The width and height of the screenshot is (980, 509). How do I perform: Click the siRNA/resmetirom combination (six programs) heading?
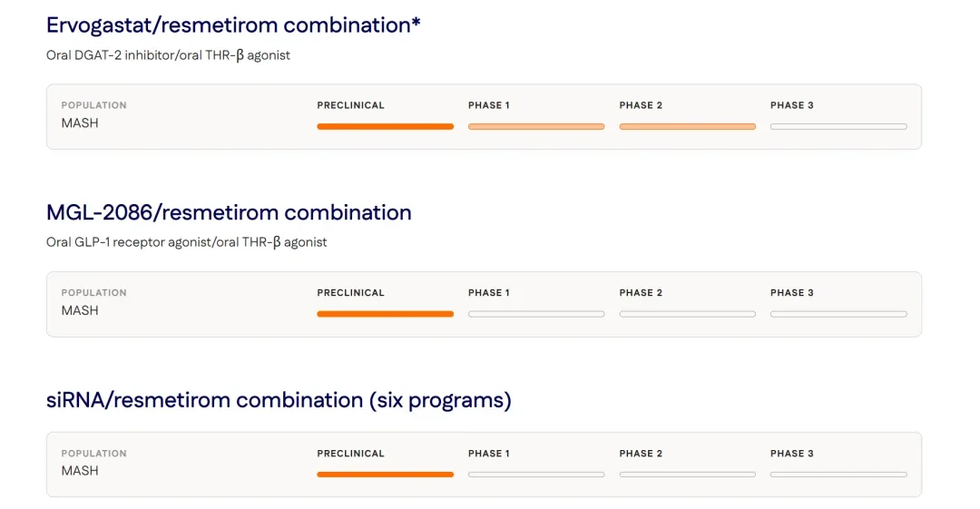tap(279, 400)
